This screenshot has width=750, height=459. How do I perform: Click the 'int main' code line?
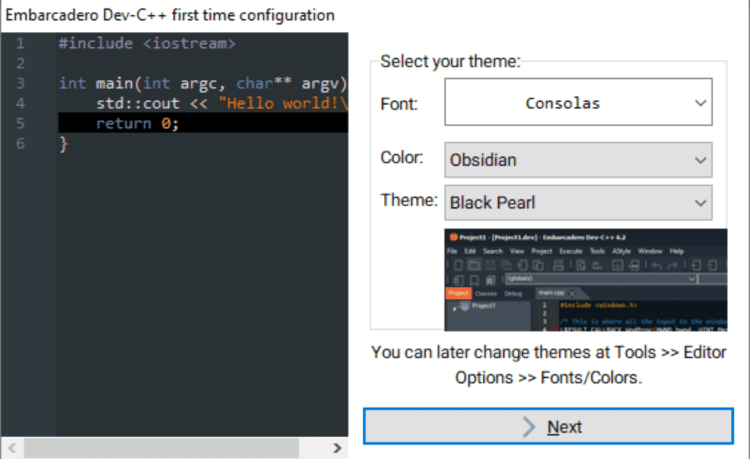pyautogui.click(x=203, y=83)
